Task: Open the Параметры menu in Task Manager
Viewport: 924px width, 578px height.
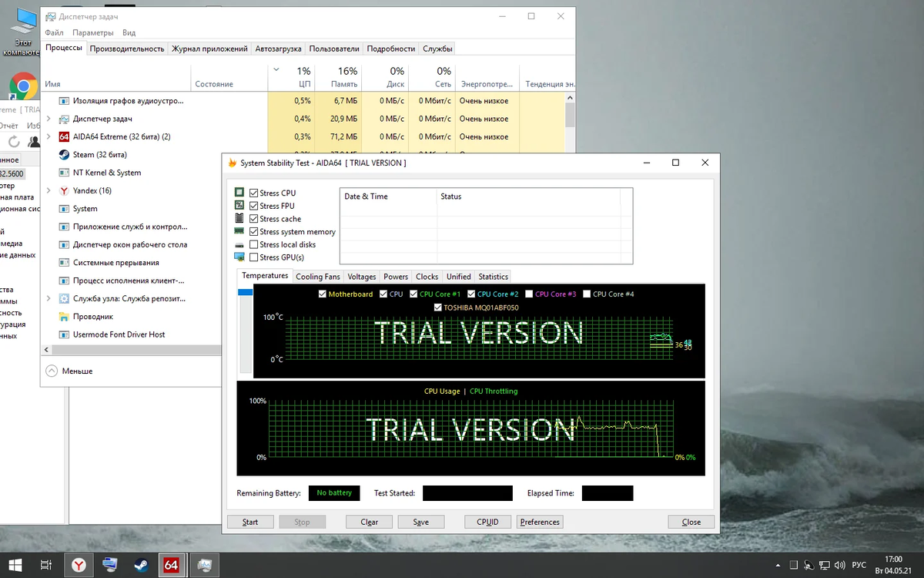Action: coord(93,32)
